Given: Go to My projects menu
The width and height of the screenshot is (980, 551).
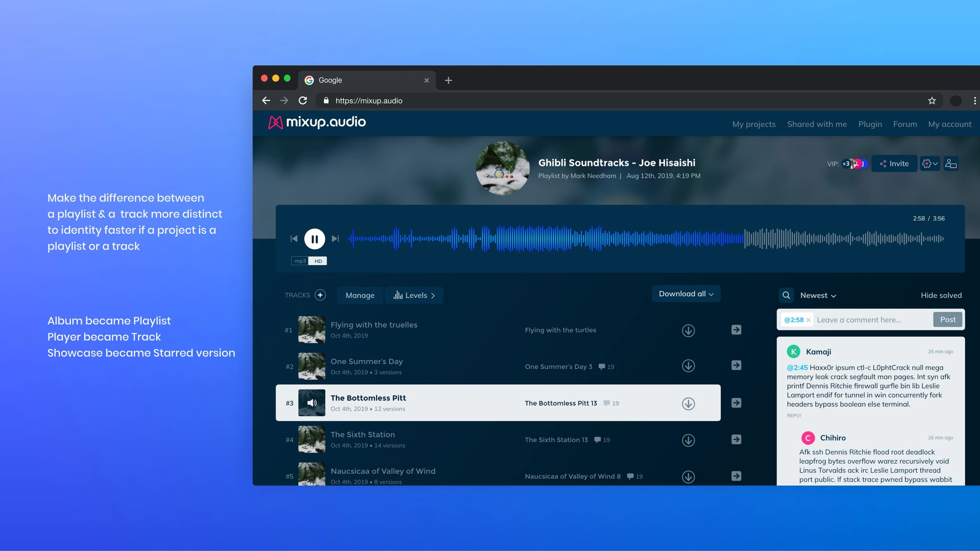Looking at the screenshot, I should click(754, 124).
